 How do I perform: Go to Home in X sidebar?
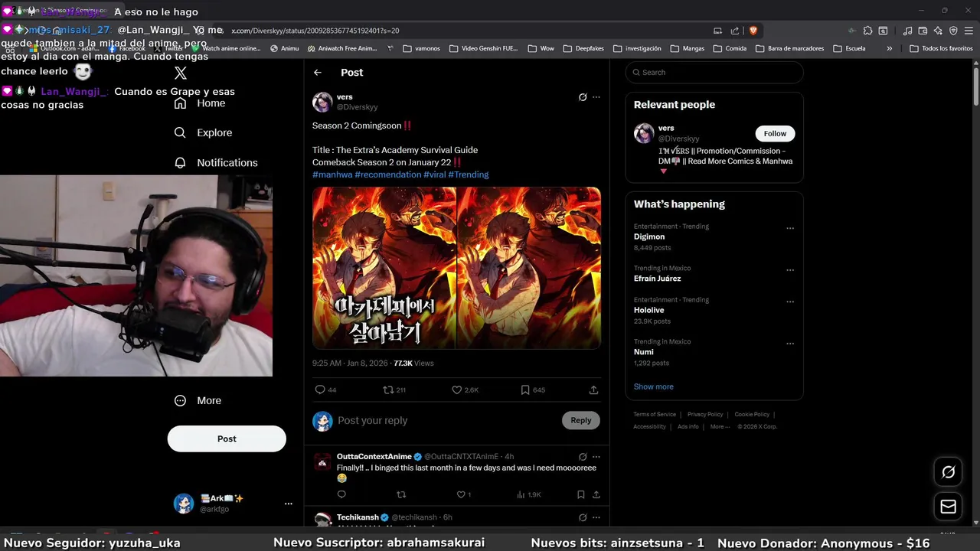point(200,103)
